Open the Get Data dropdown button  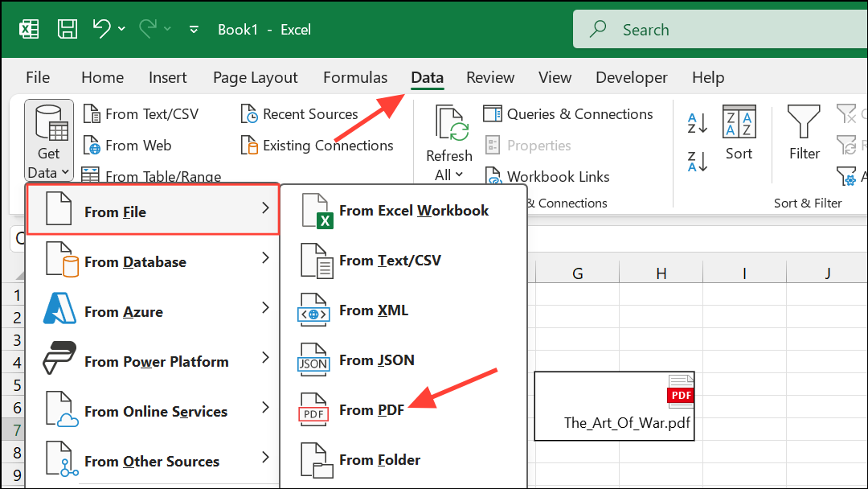pyautogui.click(x=49, y=142)
